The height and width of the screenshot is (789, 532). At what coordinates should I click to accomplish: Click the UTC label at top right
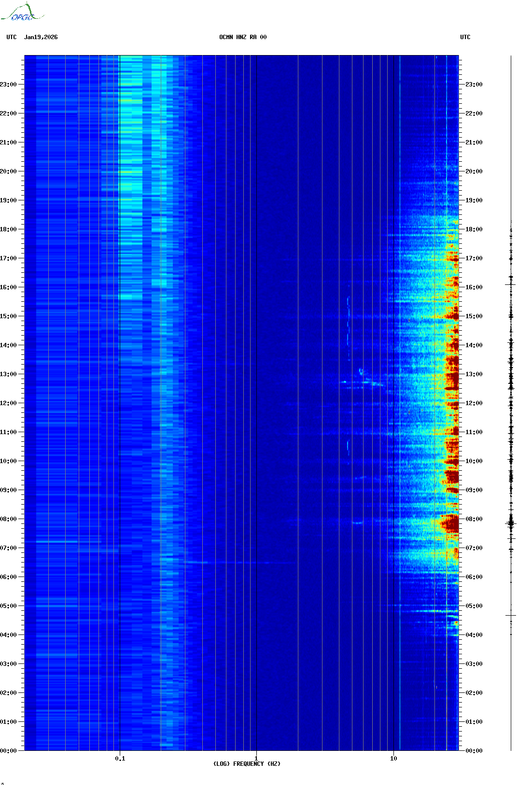pos(465,37)
